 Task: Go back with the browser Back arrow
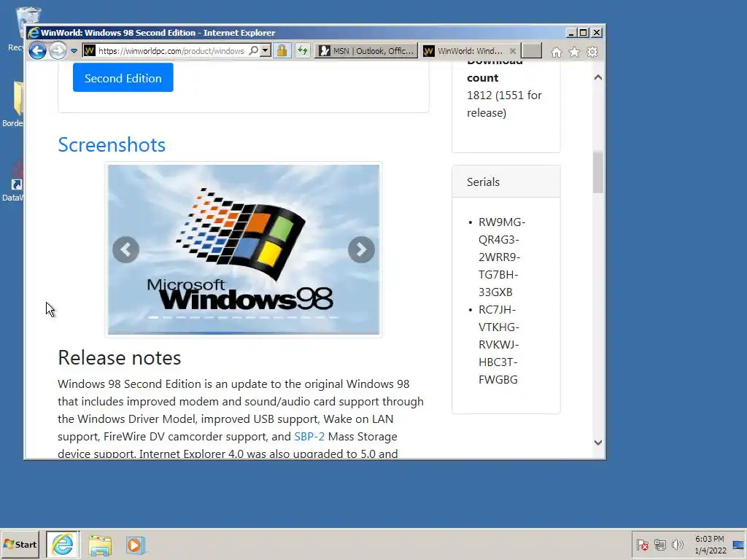[x=38, y=50]
